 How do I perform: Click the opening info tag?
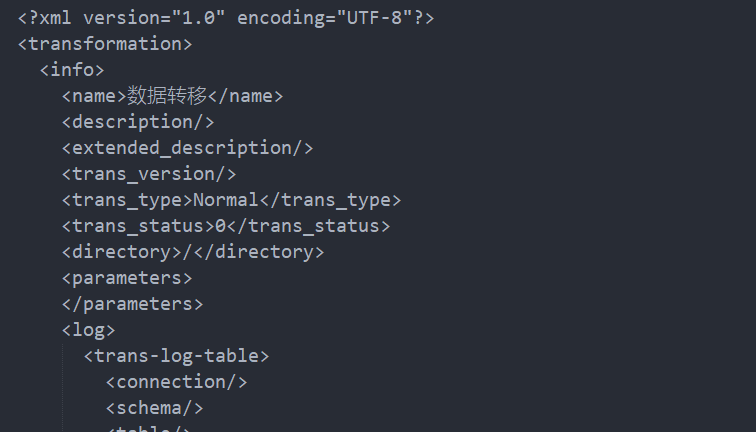pyautogui.click(x=72, y=70)
